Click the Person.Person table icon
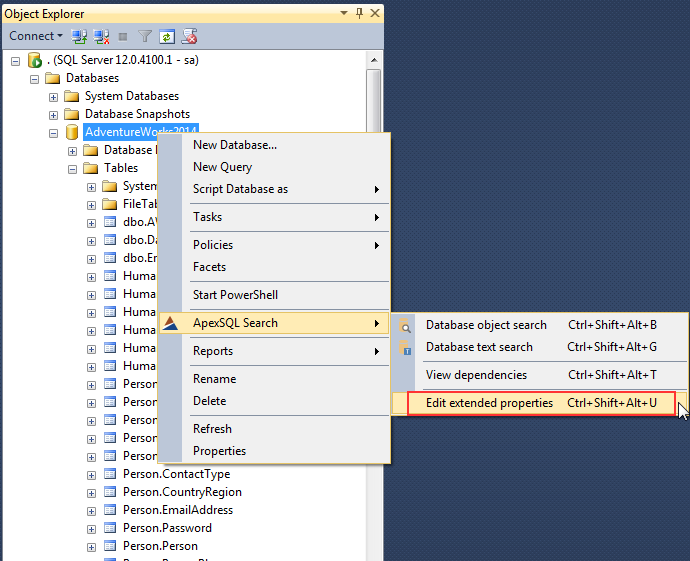This screenshot has width=690, height=561. [x=110, y=546]
